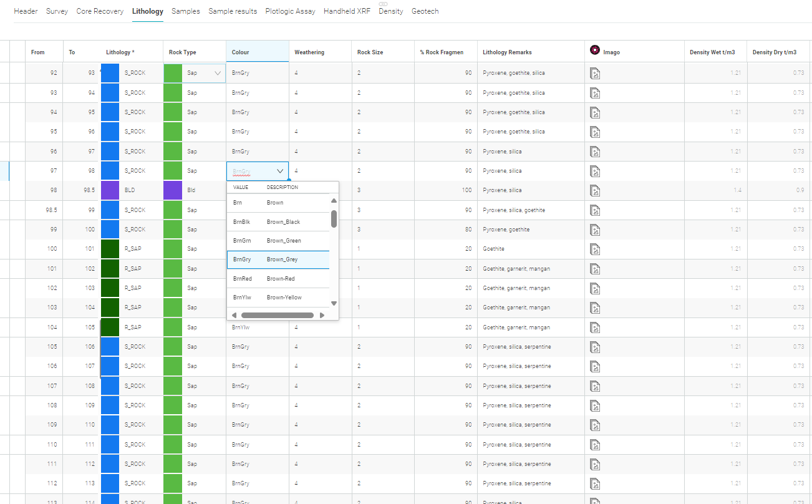Click the Colour column header

point(258,52)
